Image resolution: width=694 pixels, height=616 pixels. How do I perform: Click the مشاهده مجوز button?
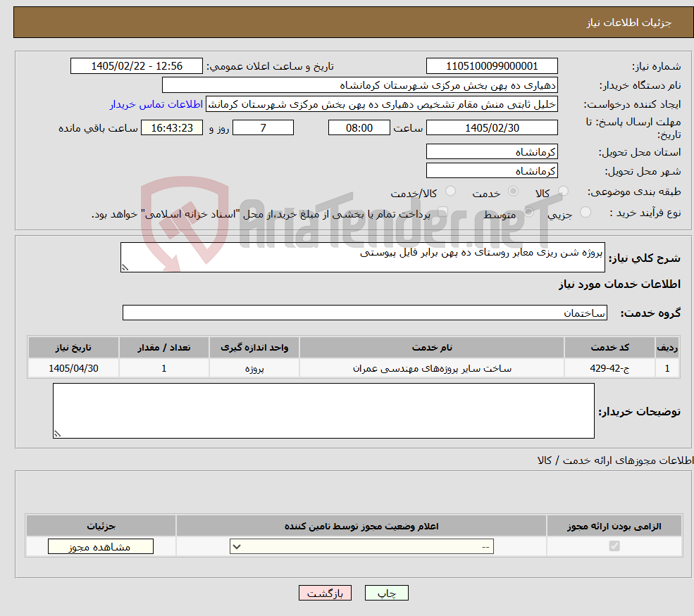click(101, 546)
